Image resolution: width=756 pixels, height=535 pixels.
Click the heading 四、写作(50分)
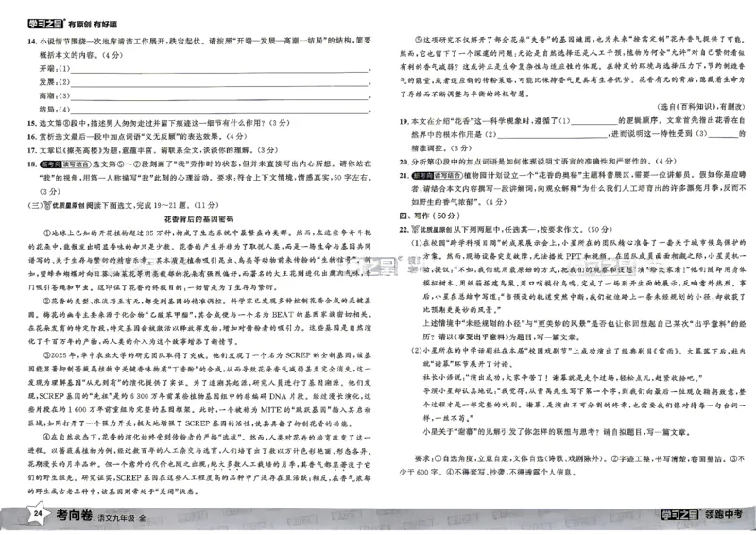click(x=429, y=216)
